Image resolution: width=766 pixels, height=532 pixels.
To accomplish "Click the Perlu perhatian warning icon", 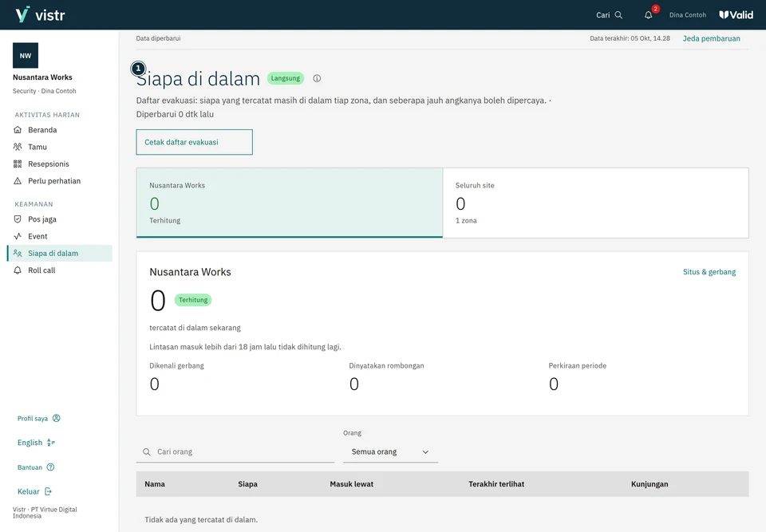I will (18, 181).
